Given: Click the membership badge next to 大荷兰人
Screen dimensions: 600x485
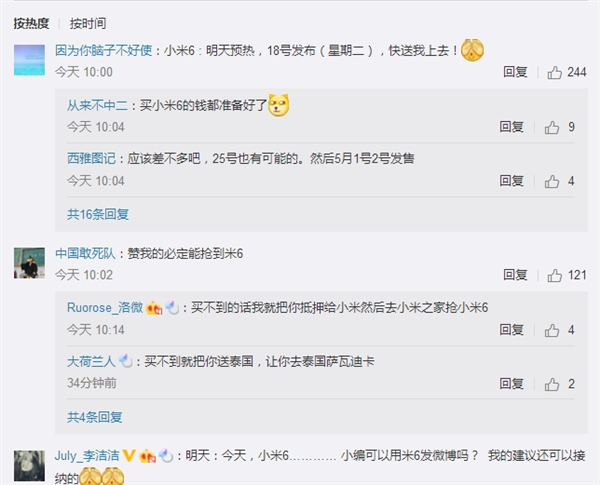Looking at the screenshot, I should [x=126, y=361].
